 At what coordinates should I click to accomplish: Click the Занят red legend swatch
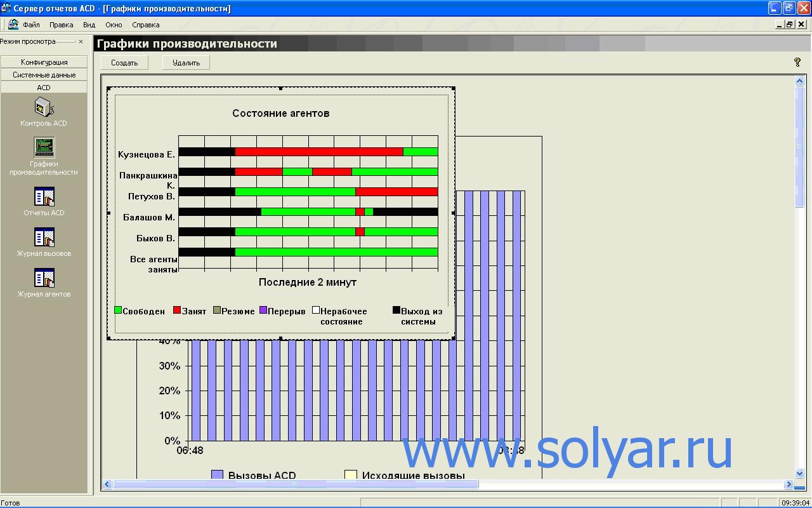(x=177, y=311)
